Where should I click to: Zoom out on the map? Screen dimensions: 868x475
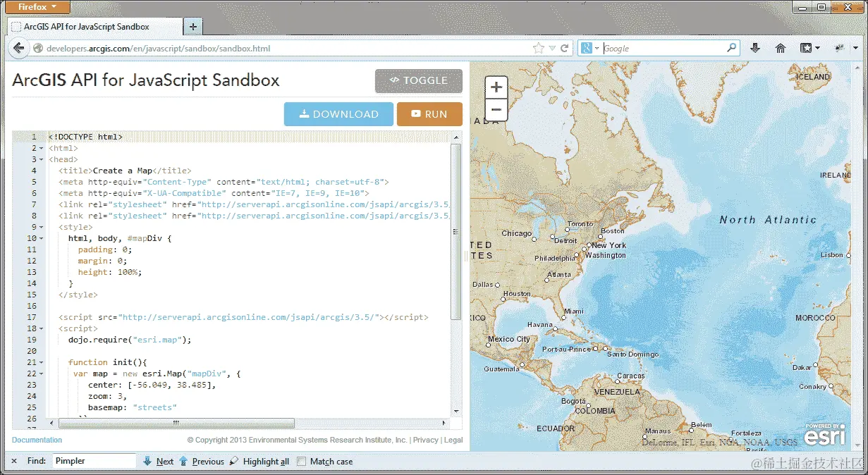coord(496,108)
